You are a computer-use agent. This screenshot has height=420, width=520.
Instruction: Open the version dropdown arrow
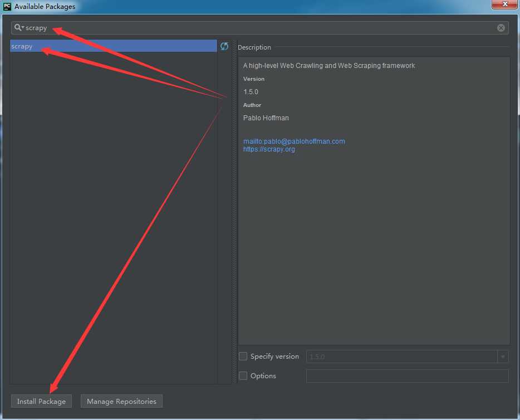click(503, 356)
